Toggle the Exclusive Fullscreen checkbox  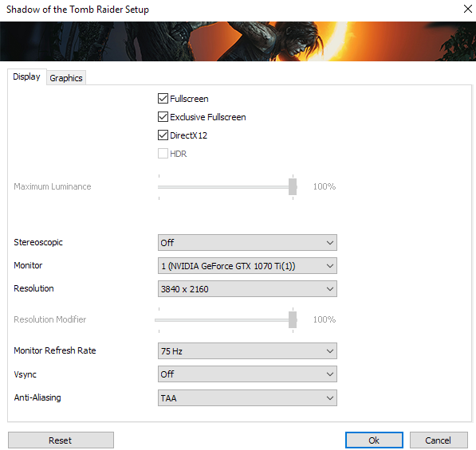[x=163, y=117]
